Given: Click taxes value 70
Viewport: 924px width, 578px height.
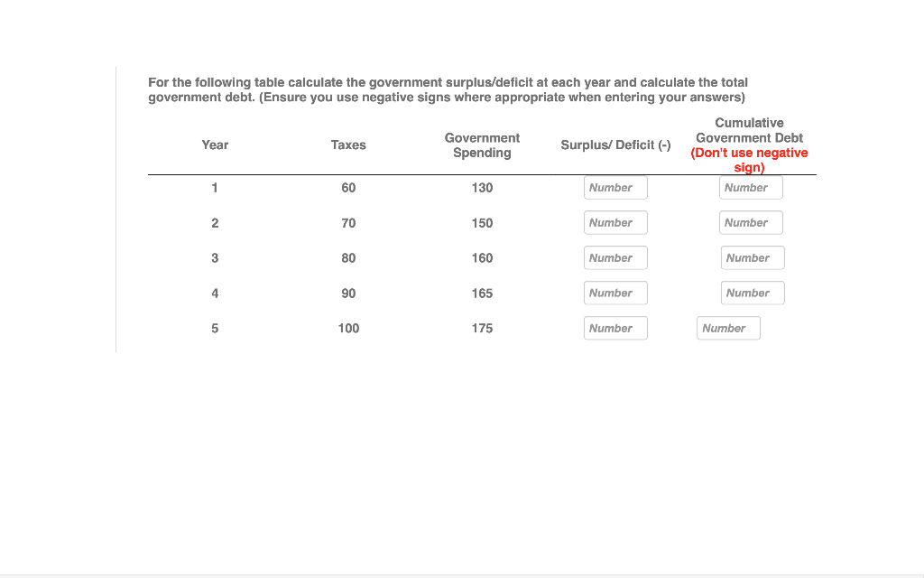Looking at the screenshot, I should (x=348, y=223).
